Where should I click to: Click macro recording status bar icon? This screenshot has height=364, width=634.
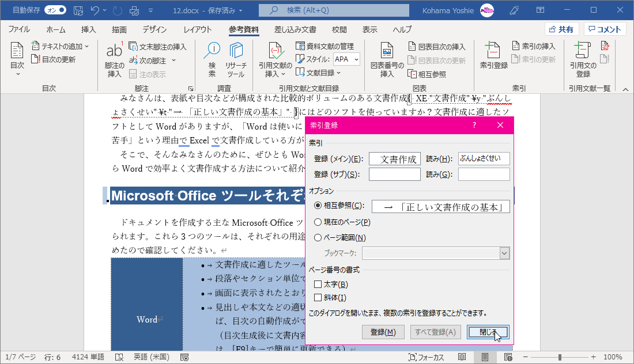pos(184,357)
